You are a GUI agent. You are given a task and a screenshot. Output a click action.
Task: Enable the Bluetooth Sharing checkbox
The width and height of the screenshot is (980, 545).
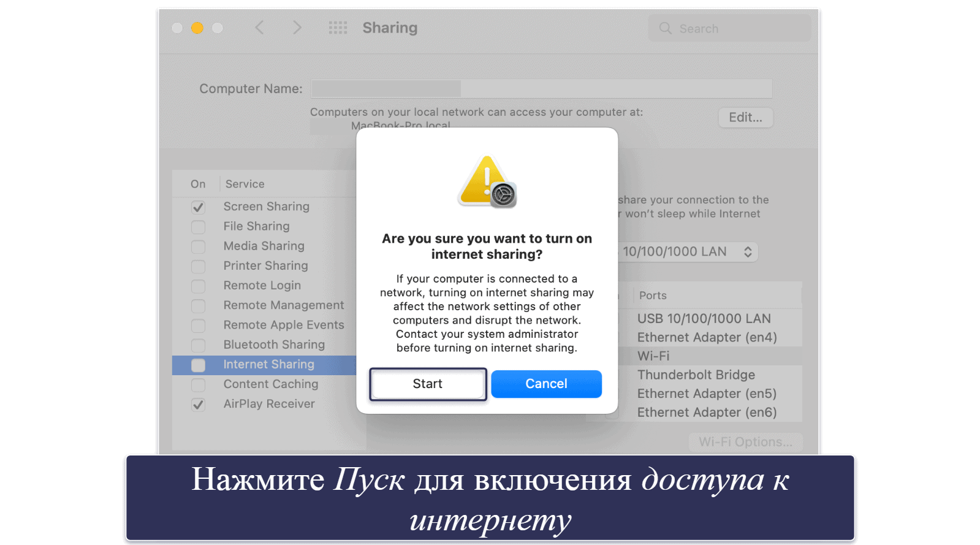click(198, 345)
